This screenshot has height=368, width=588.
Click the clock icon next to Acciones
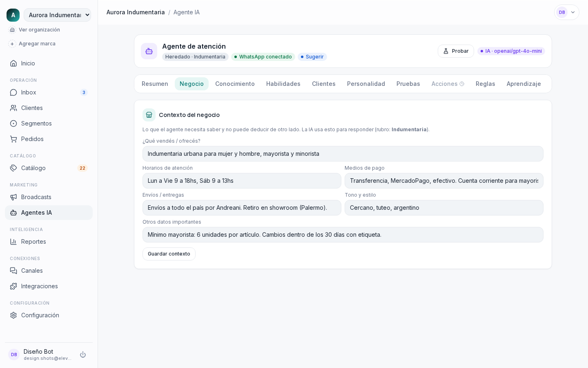click(462, 84)
